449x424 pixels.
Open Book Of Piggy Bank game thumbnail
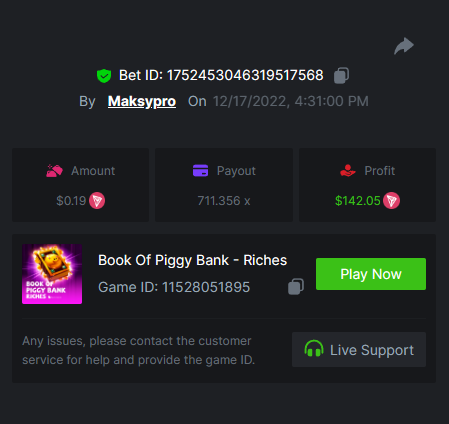[52, 274]
